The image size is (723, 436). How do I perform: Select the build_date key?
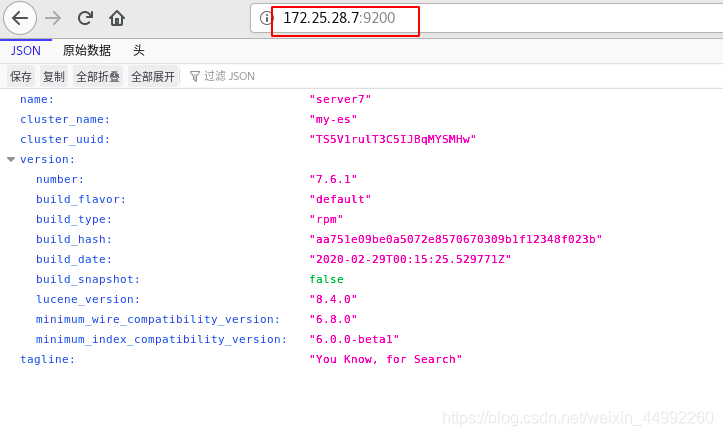tap(74, 259)
